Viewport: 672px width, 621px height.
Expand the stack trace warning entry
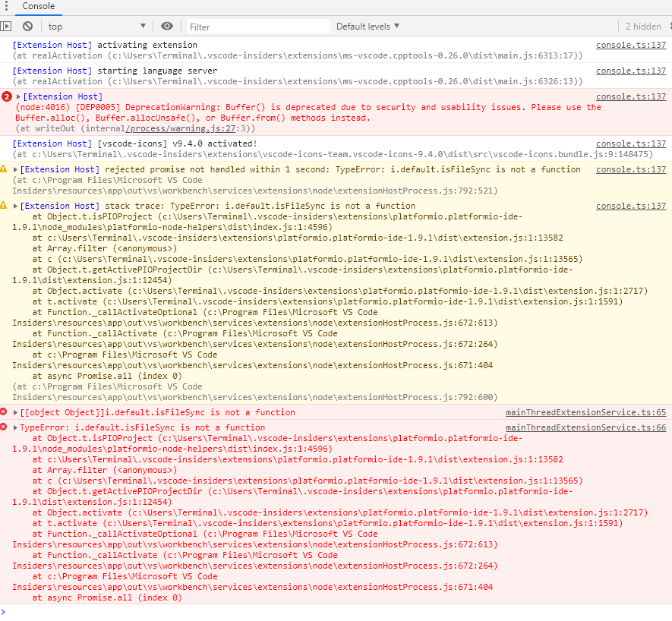(x=15, y=206)
